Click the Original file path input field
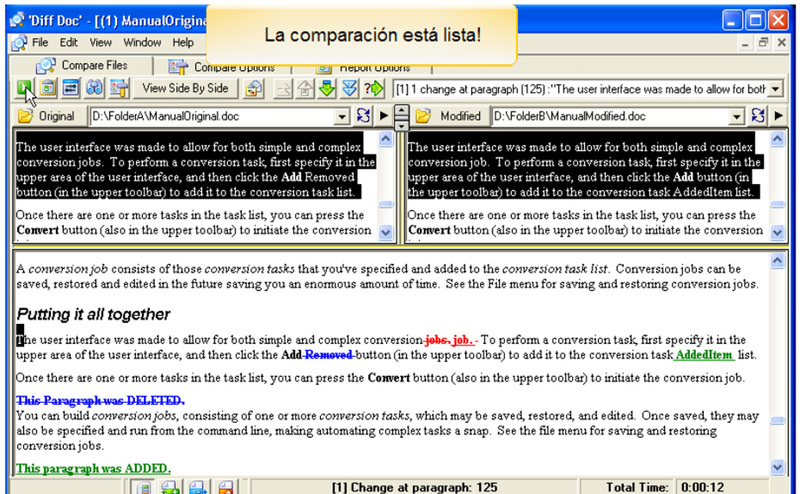 [213, 116]
